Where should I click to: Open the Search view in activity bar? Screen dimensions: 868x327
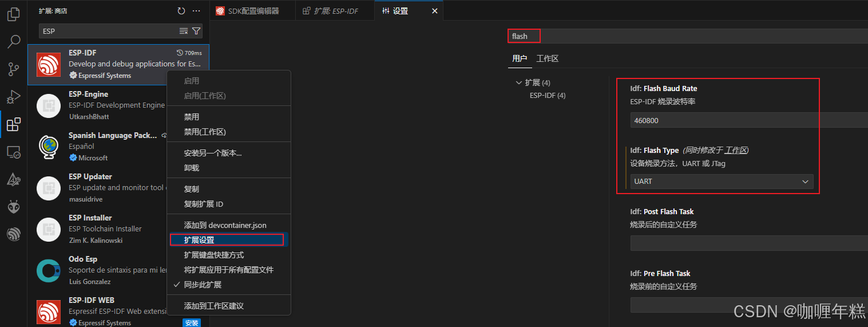pos(14,41)
